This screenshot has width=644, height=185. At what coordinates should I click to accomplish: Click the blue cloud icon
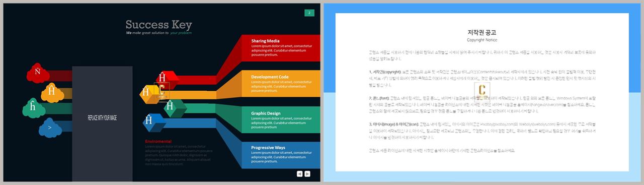(x=50, y=128)
